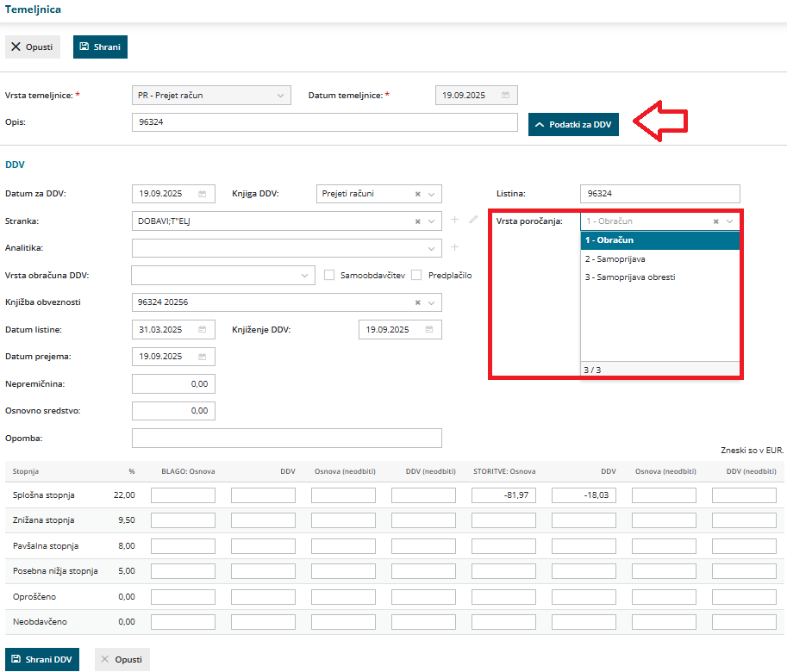Click Splošna stopnja last DDV (neodbiti) field
The image size is (787, 672).
coord(744,495)
